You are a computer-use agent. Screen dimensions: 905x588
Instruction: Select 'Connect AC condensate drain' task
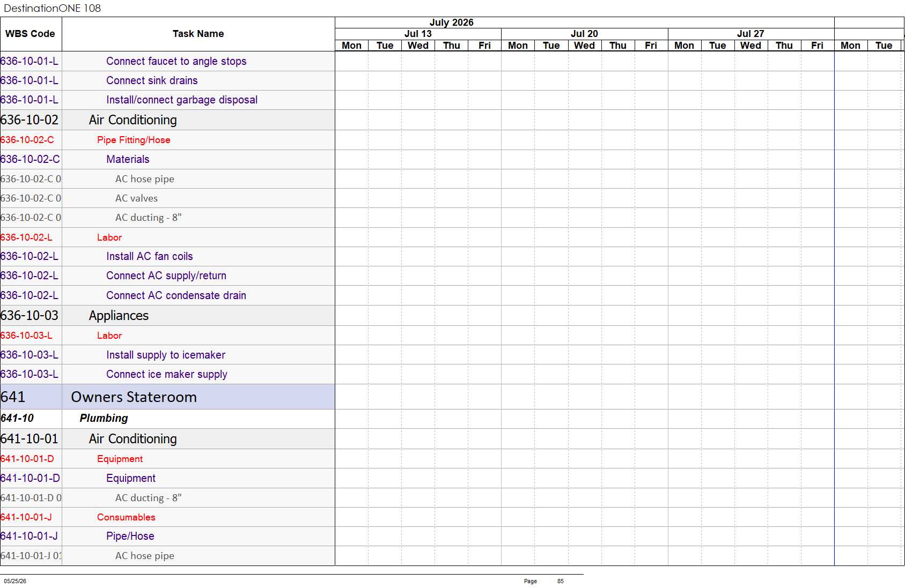coord(176,295)
